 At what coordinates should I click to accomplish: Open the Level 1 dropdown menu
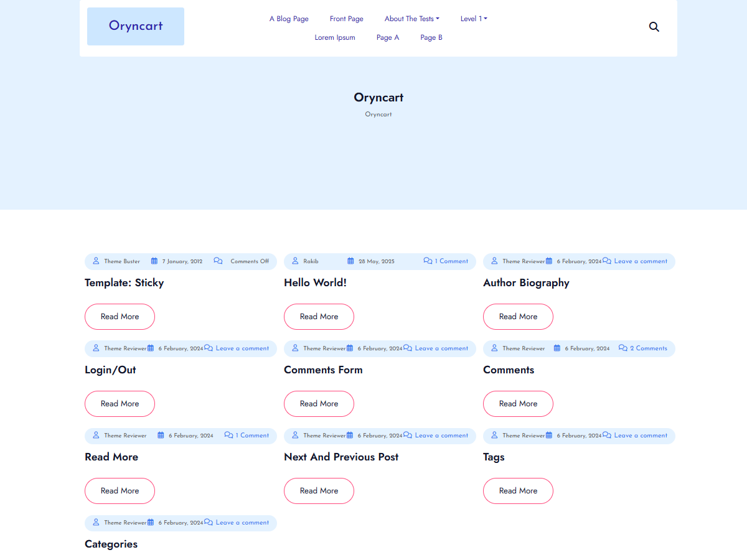click(474, 19)
